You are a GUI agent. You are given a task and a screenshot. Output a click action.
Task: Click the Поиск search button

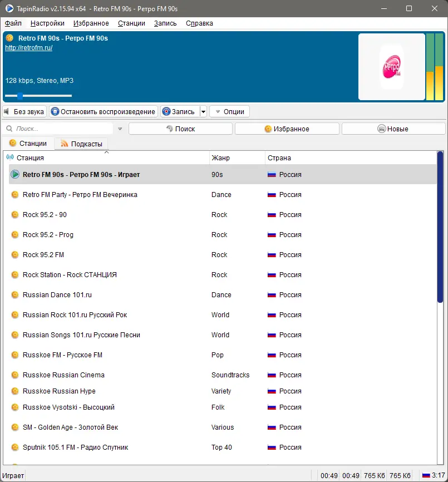click(x=180, y=129)
